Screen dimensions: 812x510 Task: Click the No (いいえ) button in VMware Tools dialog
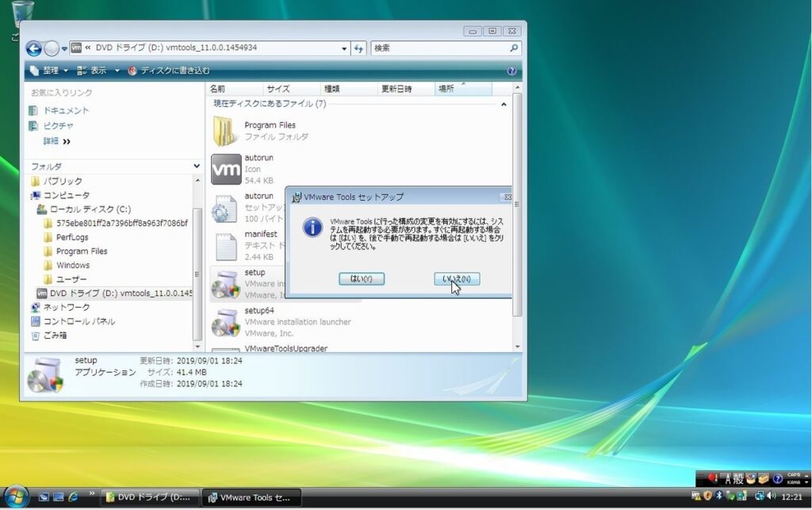[x=457, y=279]
